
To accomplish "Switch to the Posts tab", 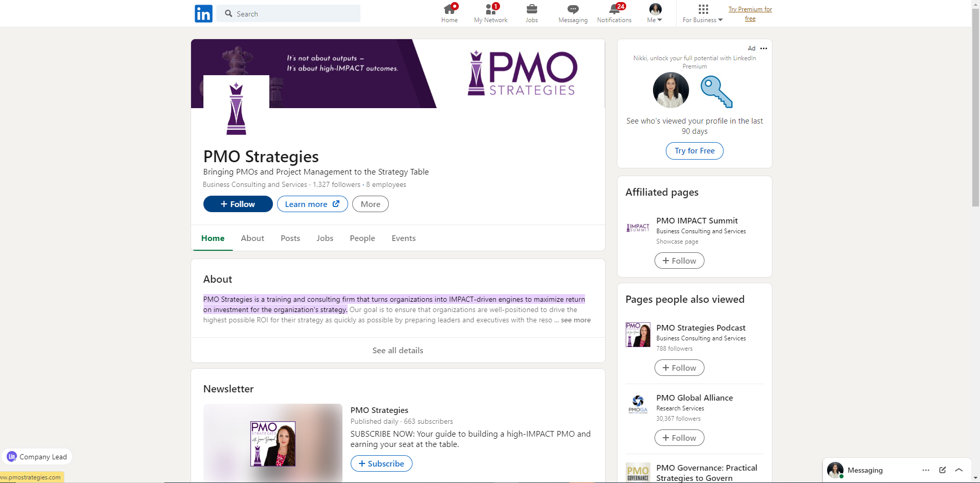I will [290, 238].
